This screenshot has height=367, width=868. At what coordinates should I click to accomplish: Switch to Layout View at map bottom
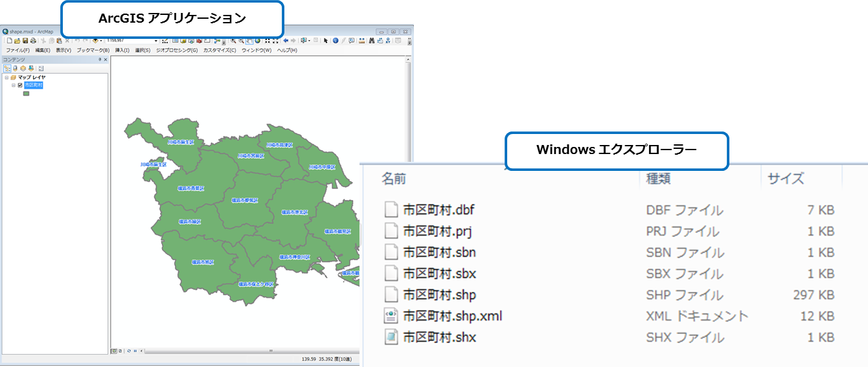[x=120, y=351]
